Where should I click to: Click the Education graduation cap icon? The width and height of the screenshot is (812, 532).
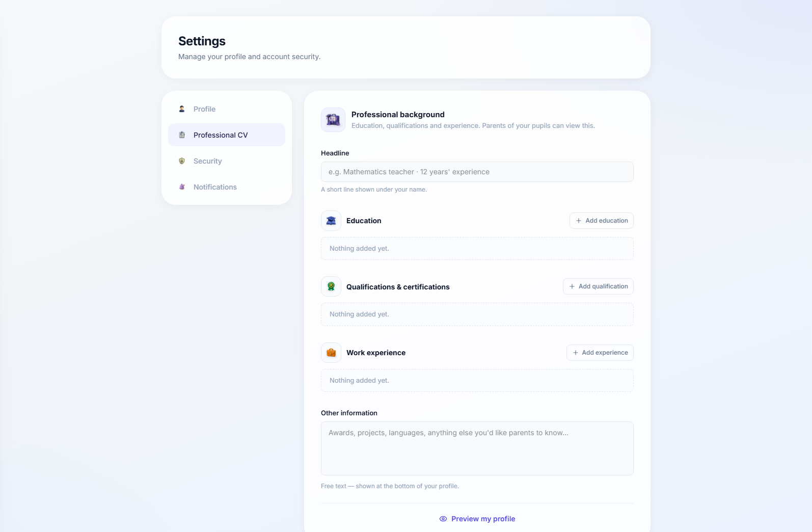pyautogui.click(x=331, y=221)
